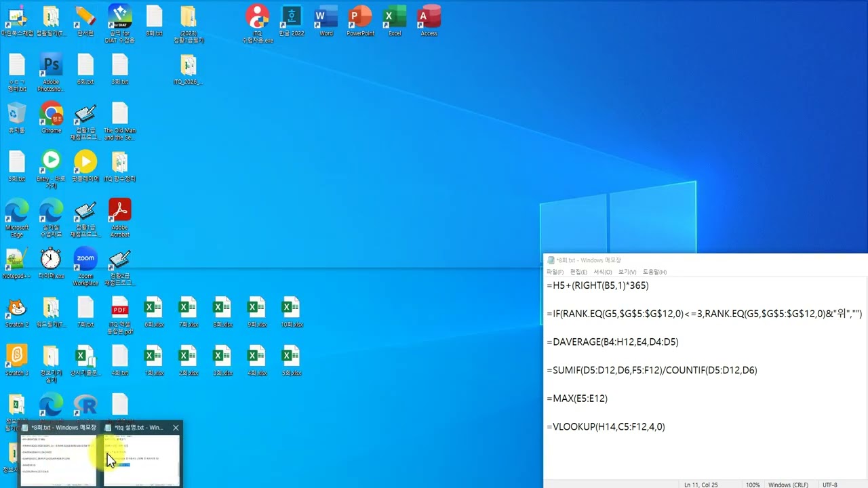Select the 정보기기 실기 folder
This screenshot has height=488, width=868.
click(x=51, y=364)
